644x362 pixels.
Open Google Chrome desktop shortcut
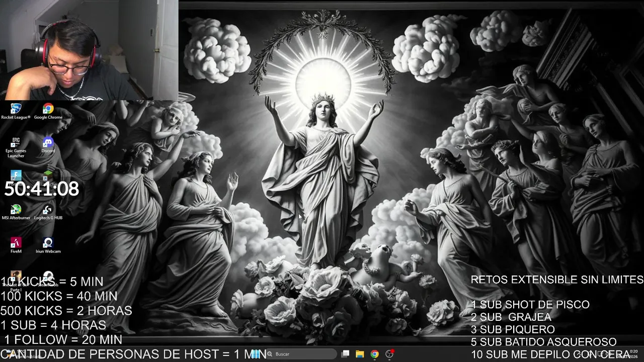pyautogui.click(x=48, y=111)
